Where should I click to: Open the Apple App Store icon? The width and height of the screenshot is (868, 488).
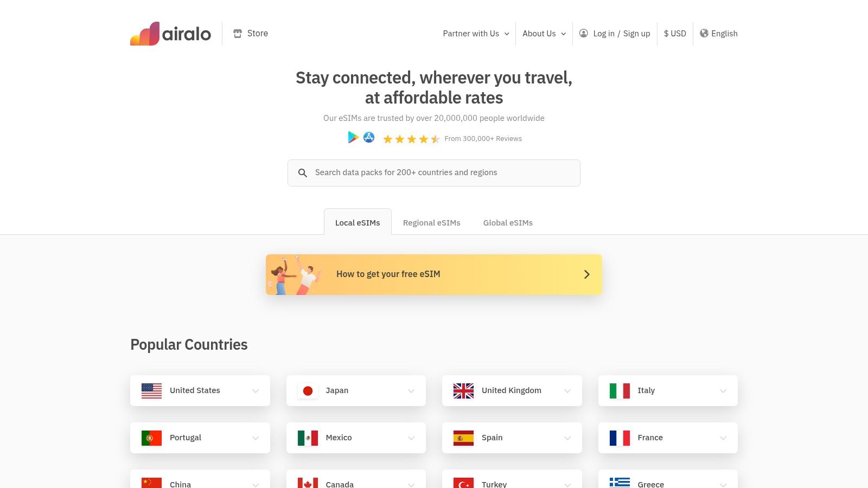369,138
